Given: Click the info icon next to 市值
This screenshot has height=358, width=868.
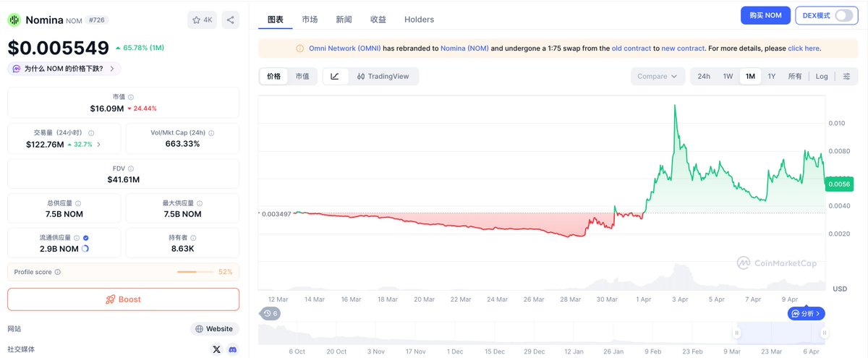Looking at the screenshot, I should pos(131,97).
